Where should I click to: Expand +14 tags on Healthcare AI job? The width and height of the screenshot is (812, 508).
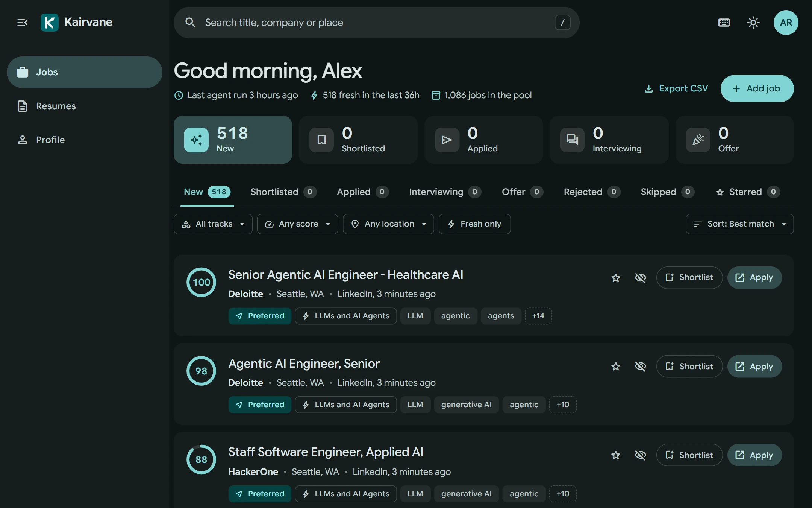pos(538,316)
